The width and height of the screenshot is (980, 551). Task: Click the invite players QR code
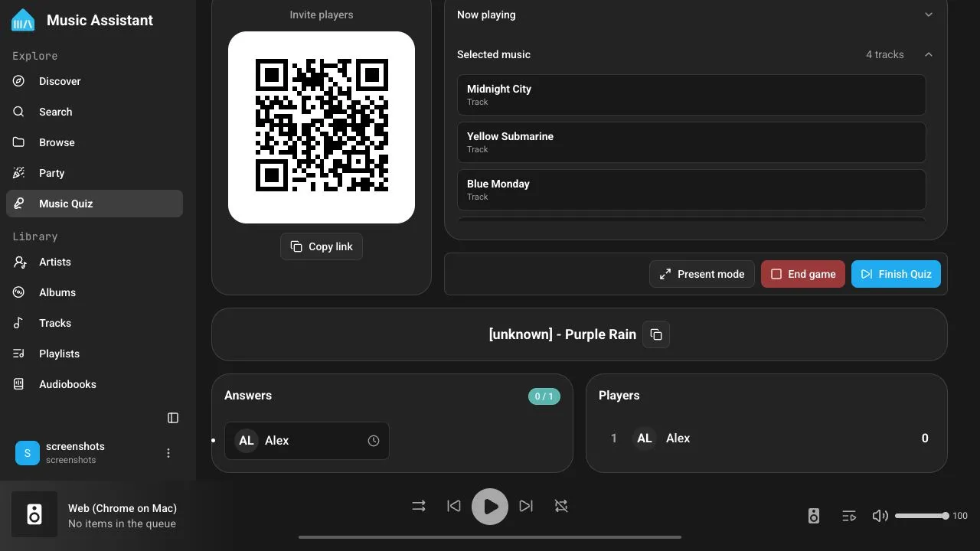(322, 127)
